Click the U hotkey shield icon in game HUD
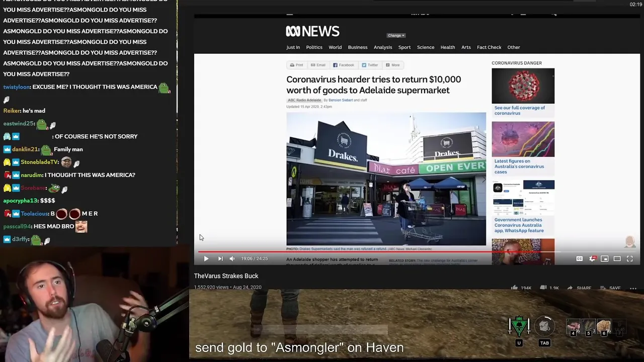This screenshot has width=644, height=362. 519,327
